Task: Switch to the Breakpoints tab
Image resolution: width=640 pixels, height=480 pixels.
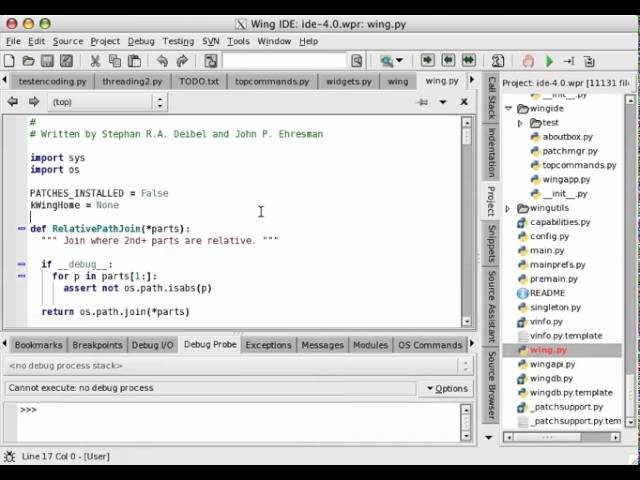Action: (97, 345)
